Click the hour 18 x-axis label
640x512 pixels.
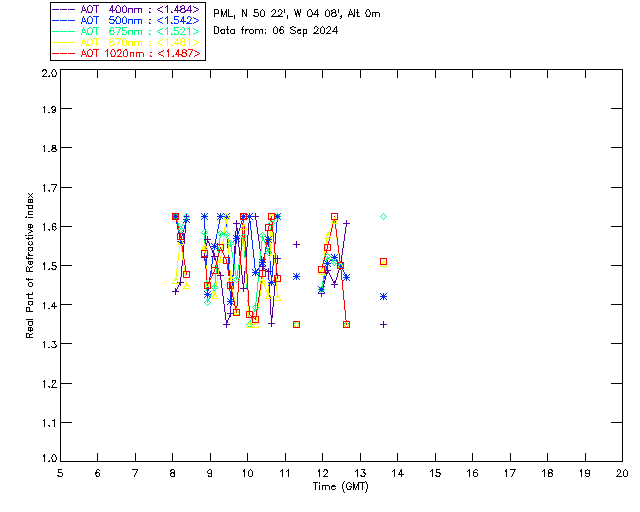(x=547, y=473)
